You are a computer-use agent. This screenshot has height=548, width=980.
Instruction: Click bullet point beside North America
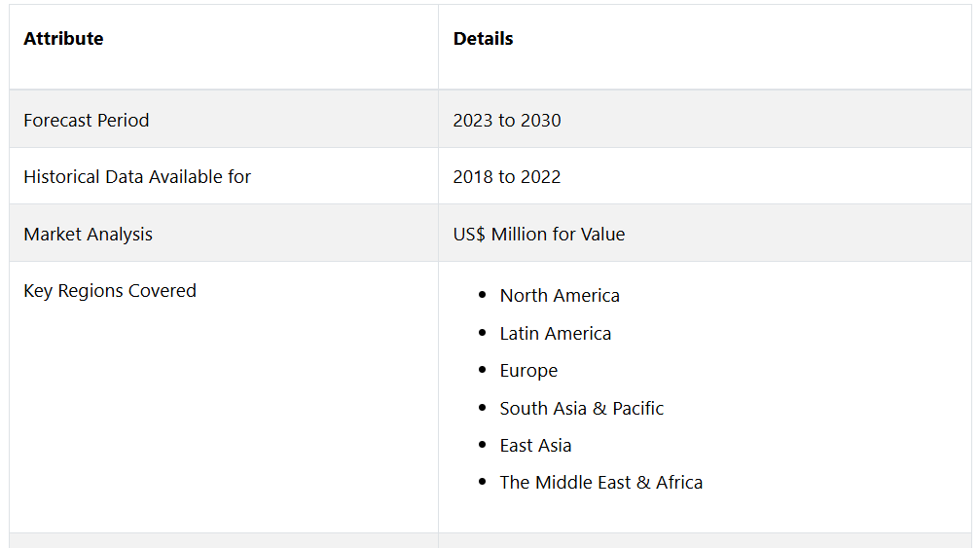[482, 295]
